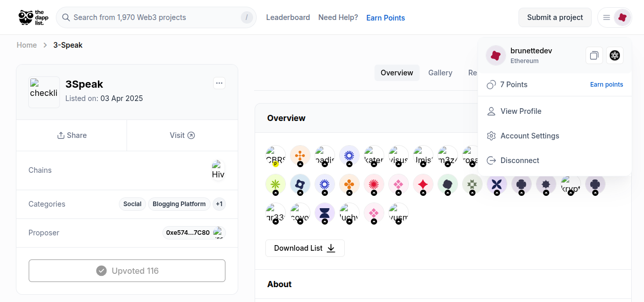Click the Earn points link beside 7 Points
This screenshot has height=302, width=644.
607,85
